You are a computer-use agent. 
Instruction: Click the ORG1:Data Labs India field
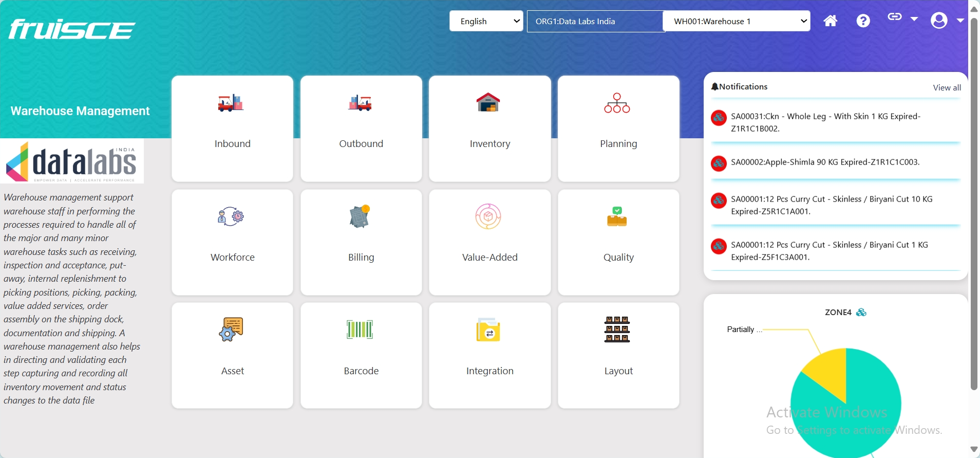594,21
